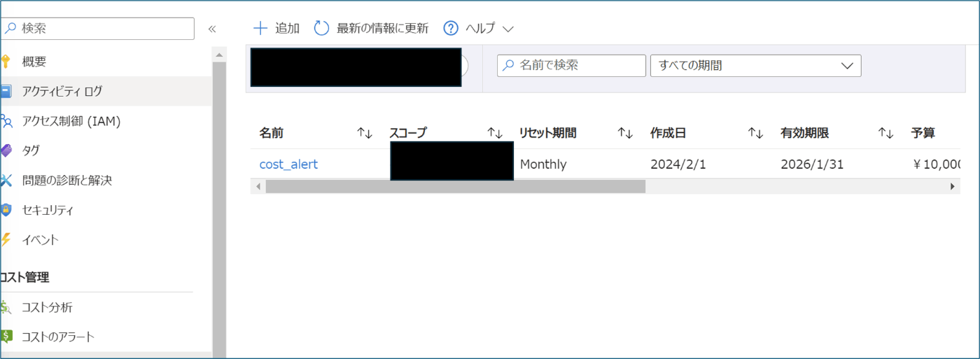Open アクセス制御 (IAM) people icon
This screenshot has height=359, width=980.
click(x=6, y=121)
